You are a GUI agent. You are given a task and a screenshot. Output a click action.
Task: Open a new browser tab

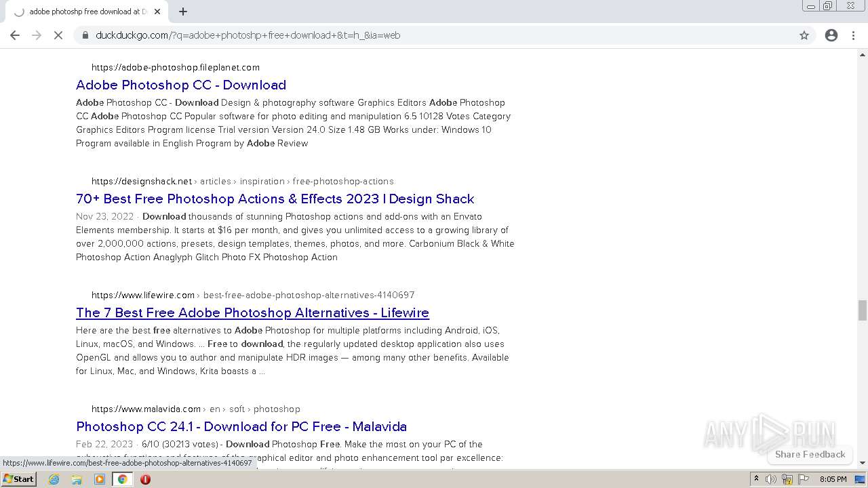pyautogui.click(x=183, y=12)
